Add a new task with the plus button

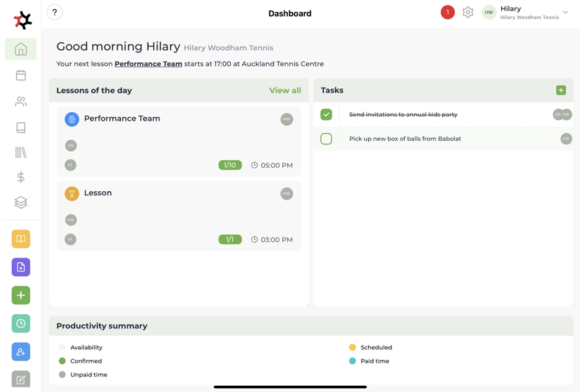(x=561, y=90)
